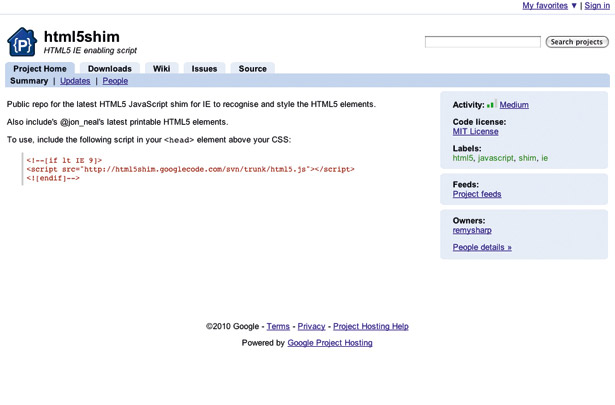Open the MIT License link
Screen dimensions: 615x405
pyautogui.click(x=475, y=131)
